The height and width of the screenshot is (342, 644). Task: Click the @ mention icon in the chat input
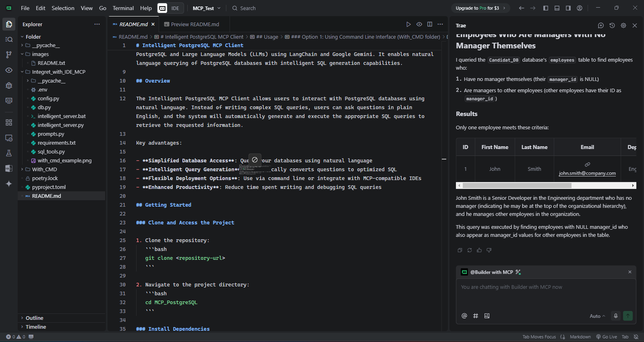tap(464, 316)
